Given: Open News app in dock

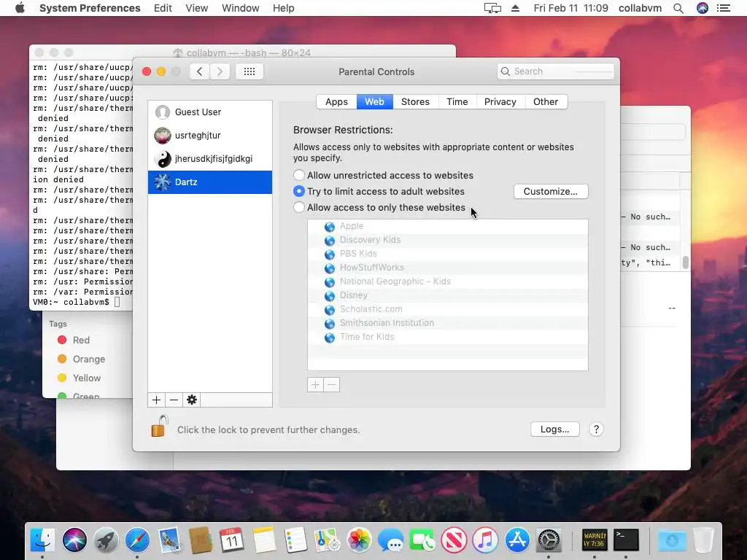Looking at the screenshot, I should point(454,540).
